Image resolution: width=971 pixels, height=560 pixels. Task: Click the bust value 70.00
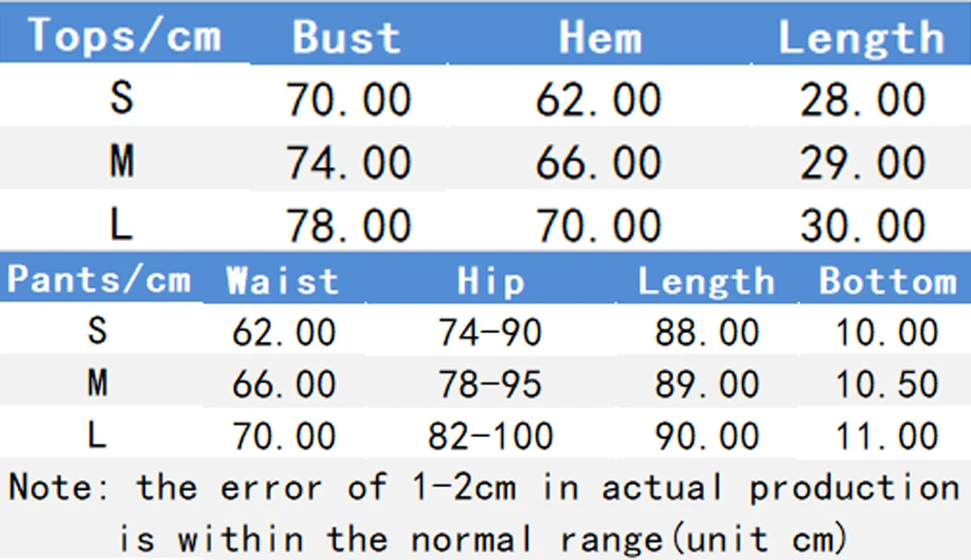349,100
